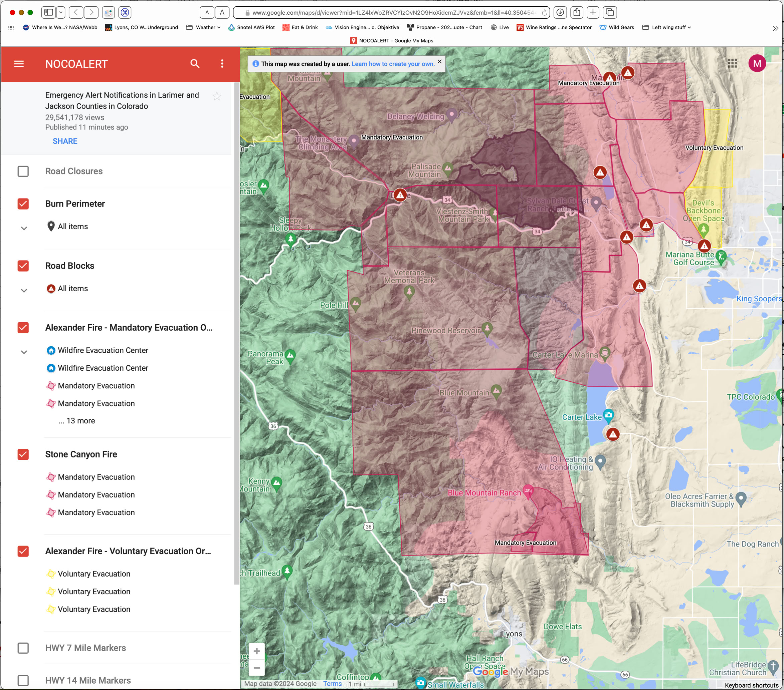
Task: Open the Weather bookmarks folder
Action: coord(203,27)
